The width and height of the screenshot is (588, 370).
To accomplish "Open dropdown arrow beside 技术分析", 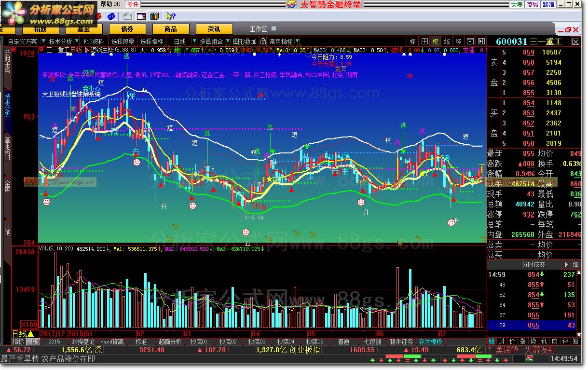I will coord(77,41).
